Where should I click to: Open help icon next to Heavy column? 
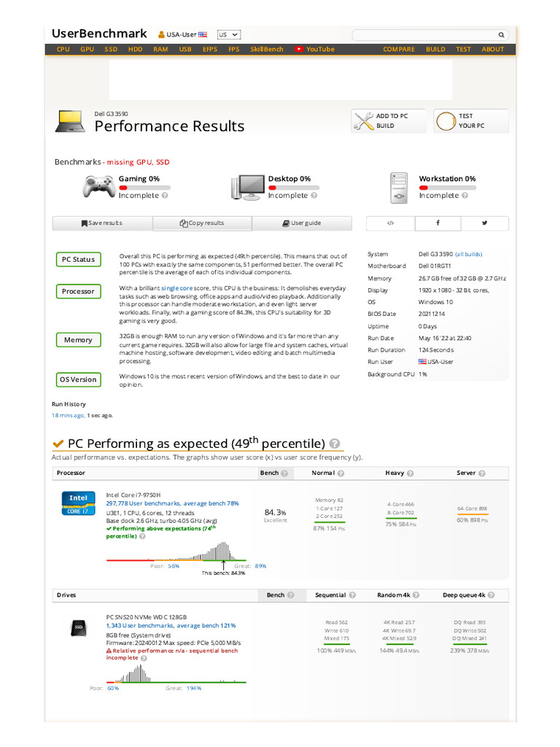point(411,473)
